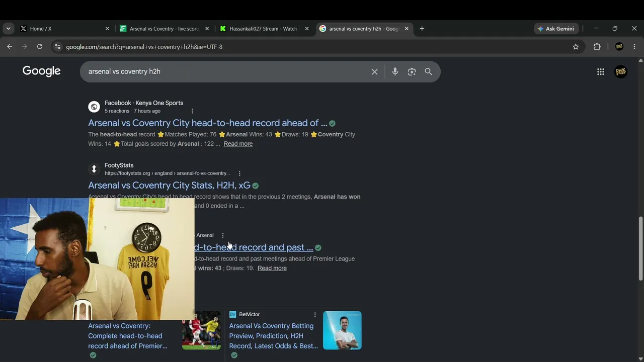
Task: Open Ask Gemini
Action: point(556,29)
